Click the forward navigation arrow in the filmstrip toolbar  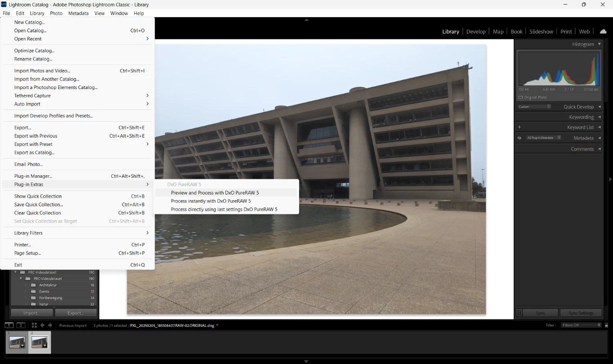point(50,325)
